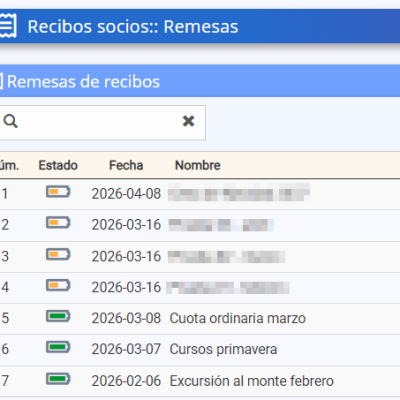Screen dimensions: 400x400
Task: Open remesa Cuota ordinaria marzo
Action: 238,318
